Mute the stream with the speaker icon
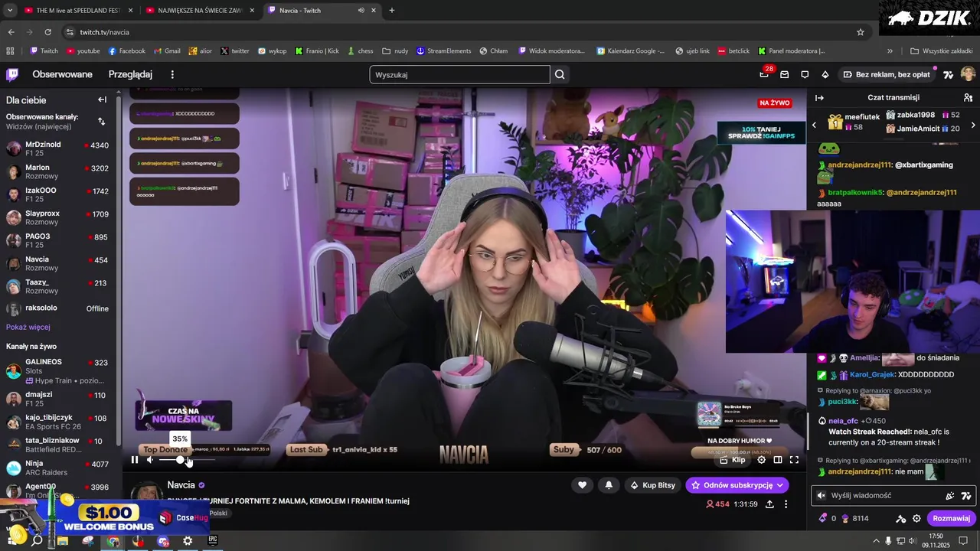Viewport: 980px width, 551px height. (x=150, y=460)
